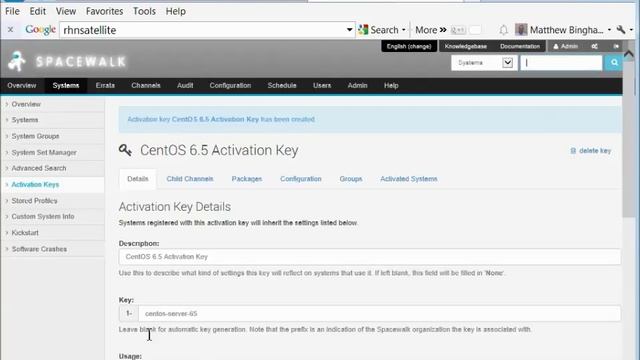Switch to the Activated Systems tab
This screenshot has height=360, width=640.
pyautogui.click(x=409, y=179)
